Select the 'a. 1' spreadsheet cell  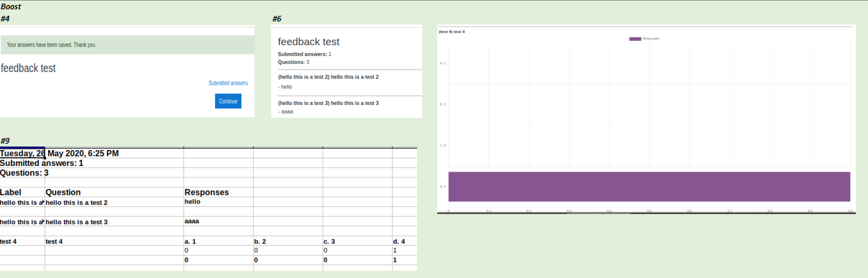coord(219,241)
